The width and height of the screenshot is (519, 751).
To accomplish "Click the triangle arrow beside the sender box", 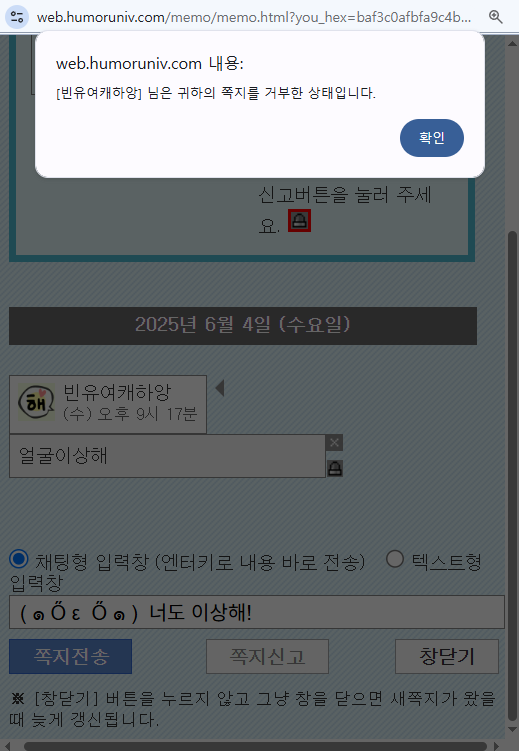I will (220, 388).
